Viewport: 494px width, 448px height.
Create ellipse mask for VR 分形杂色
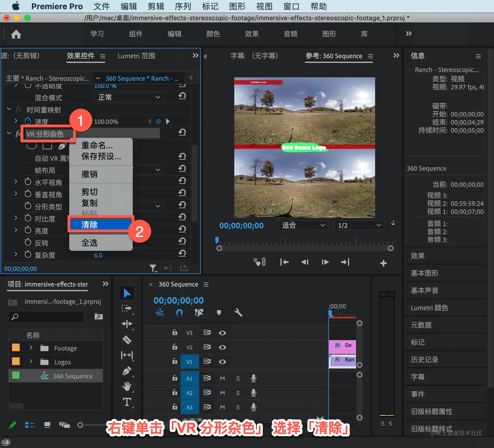point(32,145)
